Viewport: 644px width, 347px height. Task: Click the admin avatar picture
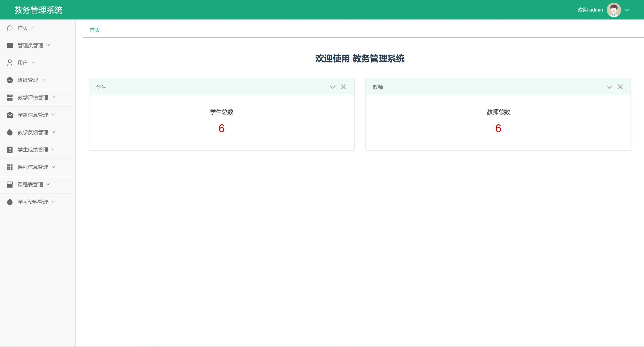point(613,10)
